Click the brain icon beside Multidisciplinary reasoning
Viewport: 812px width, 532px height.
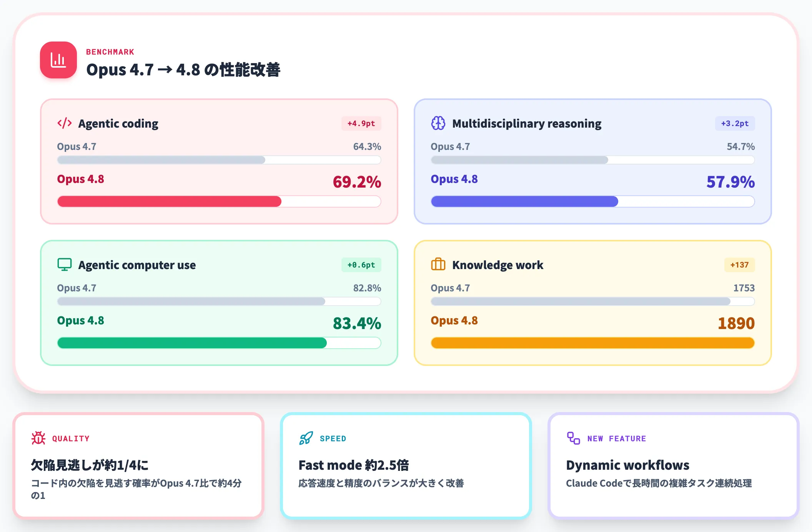tap(438, 123)
